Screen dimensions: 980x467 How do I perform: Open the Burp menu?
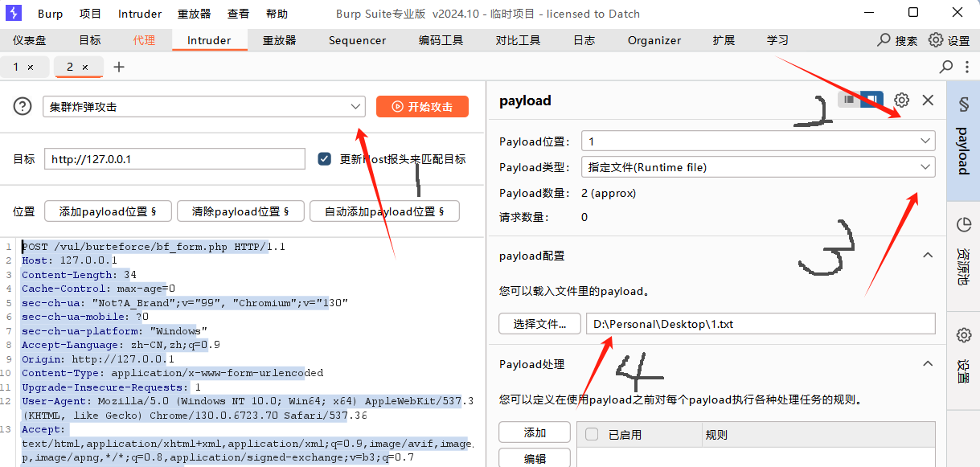51,14
